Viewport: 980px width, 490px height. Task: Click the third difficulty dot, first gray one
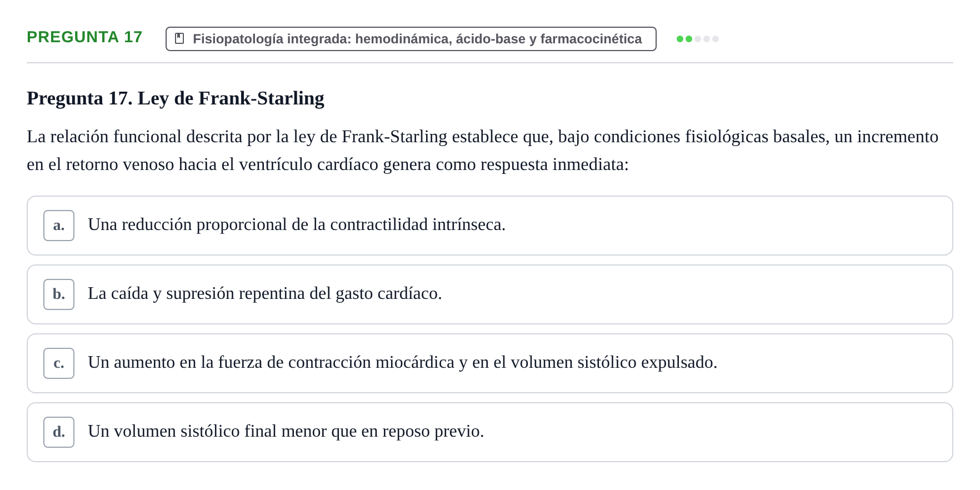[698, 39]
